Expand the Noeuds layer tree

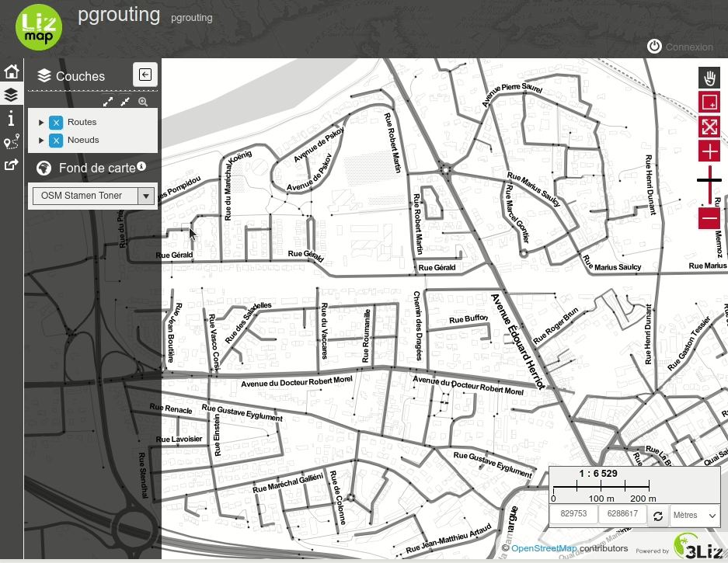tap(41, 141)
